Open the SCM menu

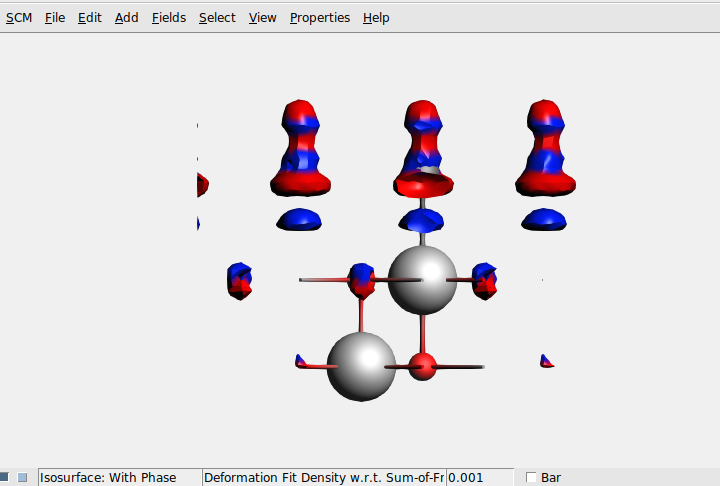pyautogui.click(x=18, y=18)
